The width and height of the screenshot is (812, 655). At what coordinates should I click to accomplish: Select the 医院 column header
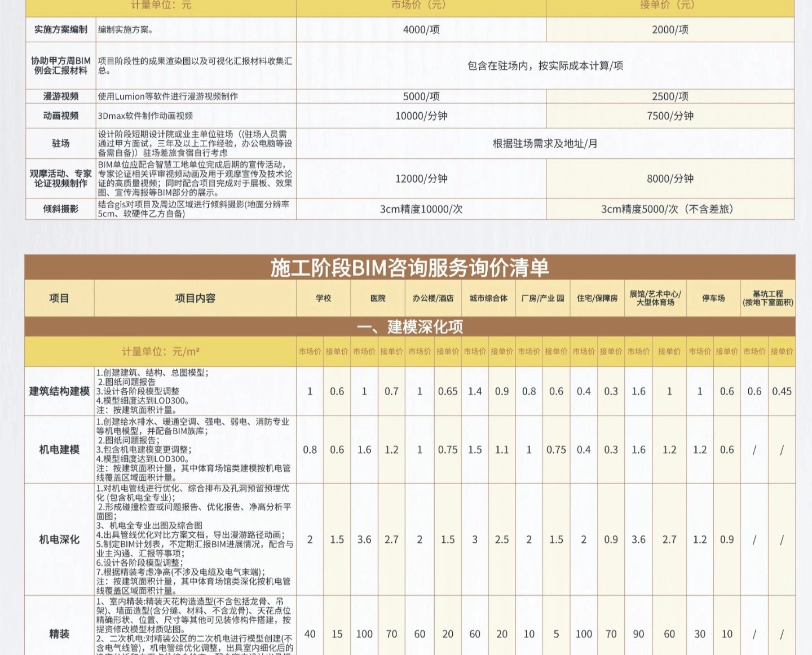click(x=378, y=298)
